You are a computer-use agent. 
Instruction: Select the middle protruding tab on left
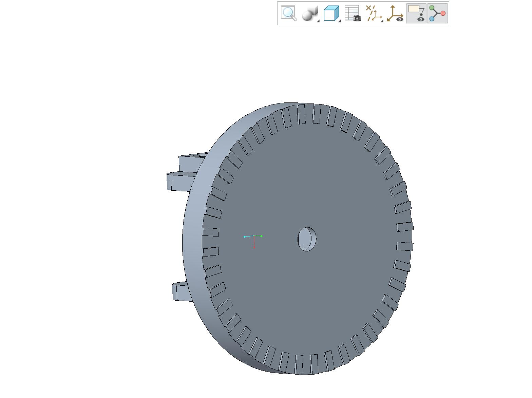pyautogui.click(x=180, y=181)
